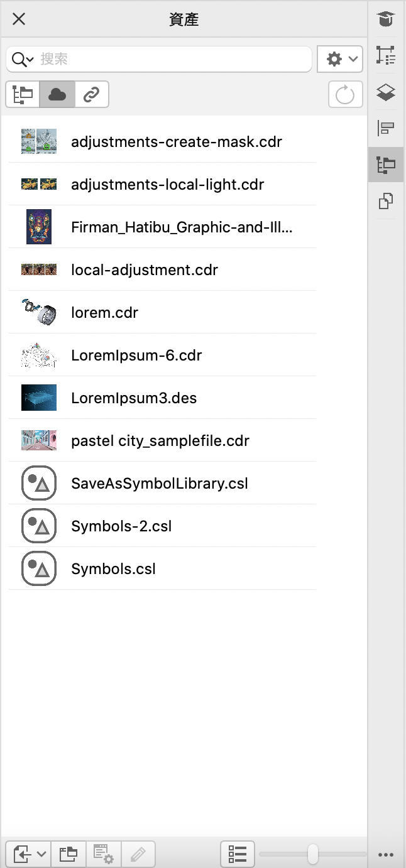
Task: Expand the search filter dropdown arrow
Action: tap(30, 60)
